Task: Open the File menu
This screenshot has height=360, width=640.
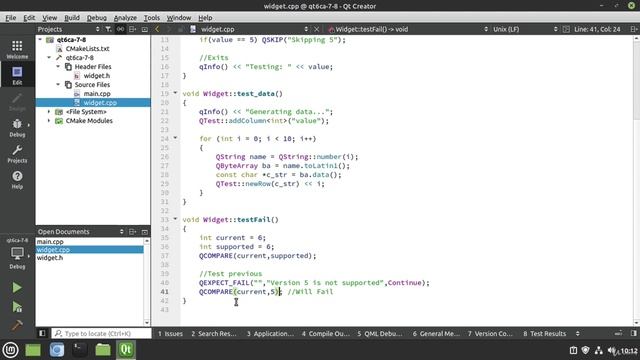Action: coord(11,18)
